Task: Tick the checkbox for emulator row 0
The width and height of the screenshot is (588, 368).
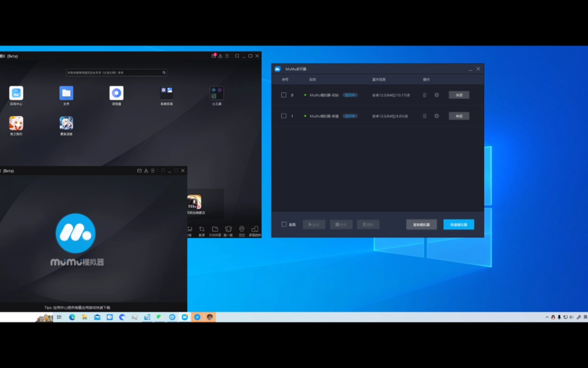Action: 283,95
